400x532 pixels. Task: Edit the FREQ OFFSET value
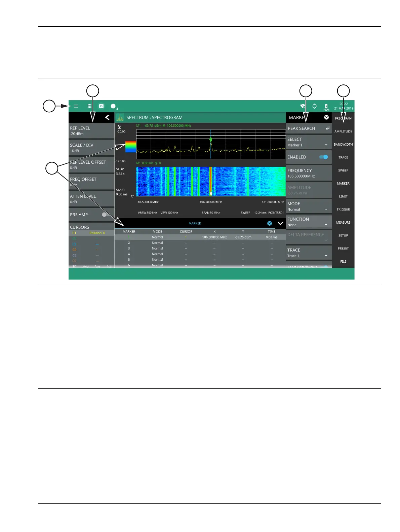pos(91,182)
